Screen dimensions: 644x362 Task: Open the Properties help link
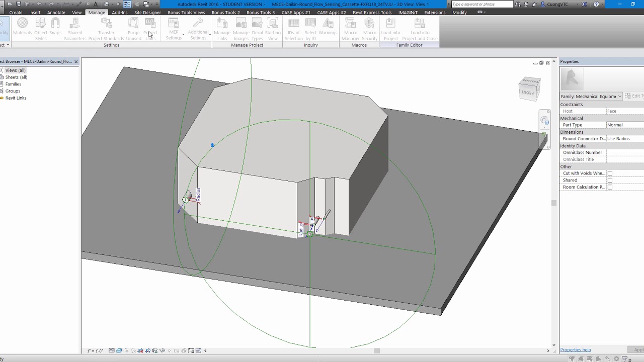(x=576, y=350)
